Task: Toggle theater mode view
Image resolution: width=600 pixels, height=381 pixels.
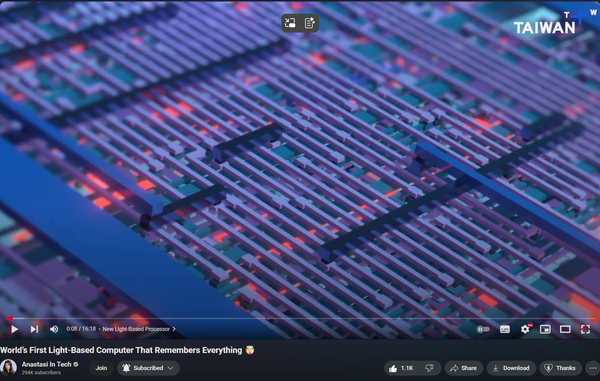Action: (x=565, y=329)
